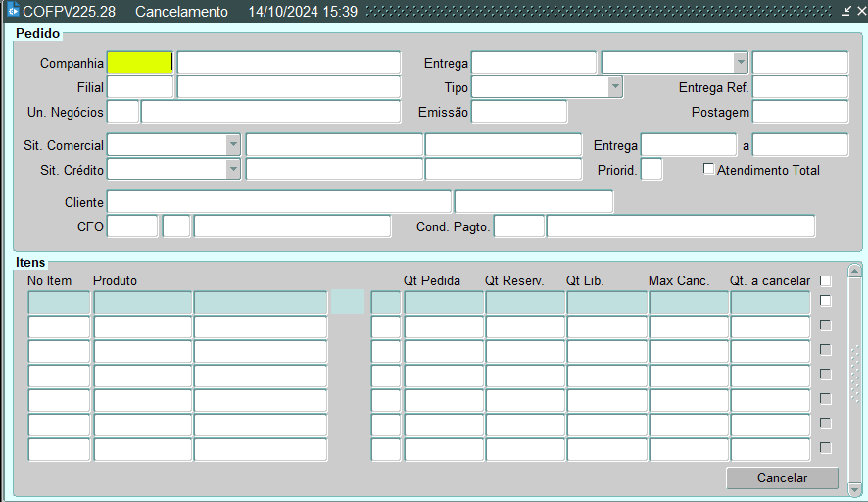
Task: Close the Cancelamento form window
Action: (859, 12)
